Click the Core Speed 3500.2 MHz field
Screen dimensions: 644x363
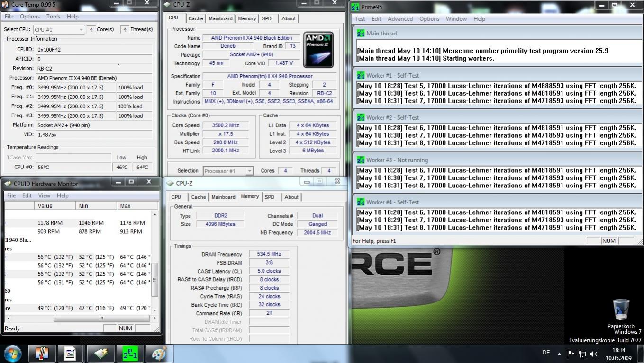tap(226, 125)
